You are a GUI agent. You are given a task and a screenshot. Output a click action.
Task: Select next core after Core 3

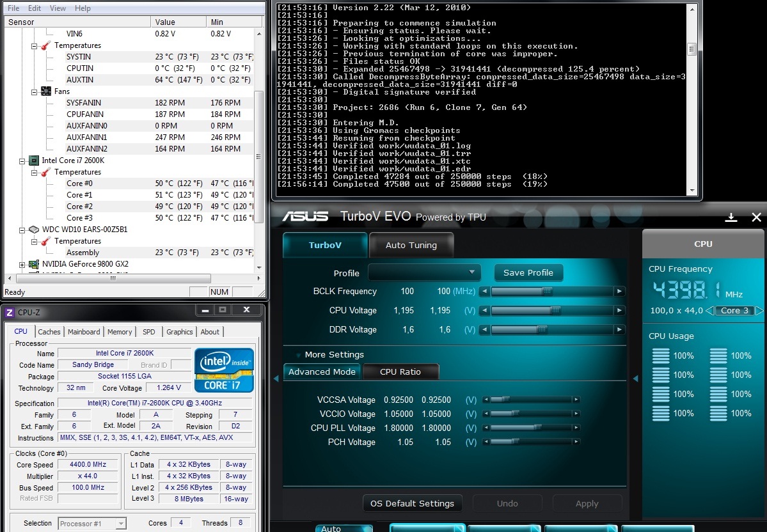tap(759, 311)
